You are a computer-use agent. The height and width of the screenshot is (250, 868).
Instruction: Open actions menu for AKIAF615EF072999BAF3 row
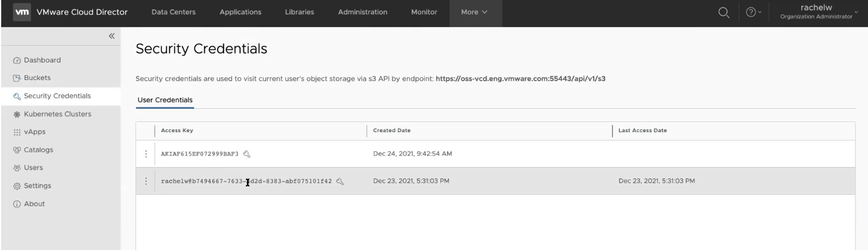(146, 154)
